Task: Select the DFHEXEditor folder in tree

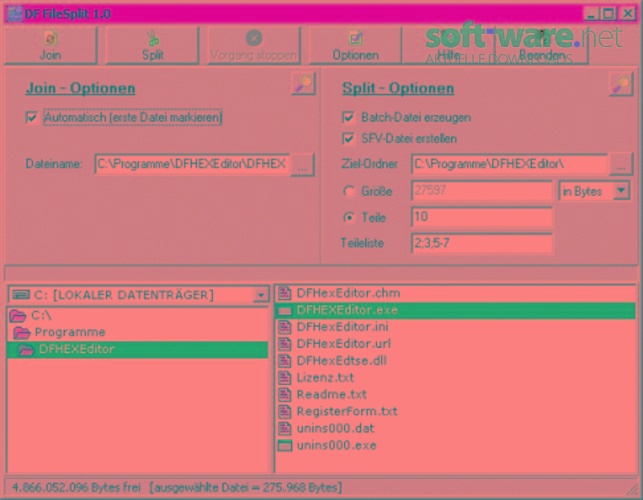Action: point(138,349)
